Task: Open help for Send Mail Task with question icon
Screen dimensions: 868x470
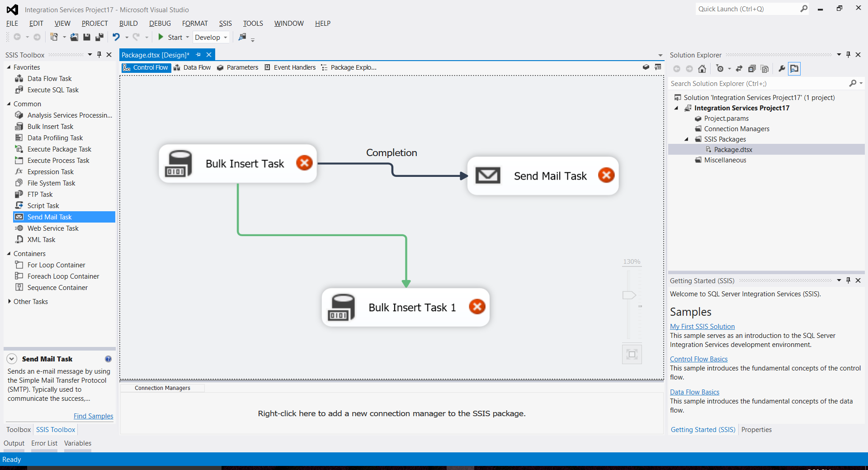Action: 108,359
